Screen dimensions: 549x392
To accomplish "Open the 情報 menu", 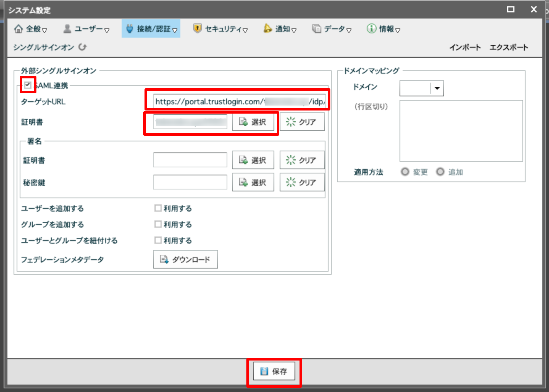I will [383, 29].
